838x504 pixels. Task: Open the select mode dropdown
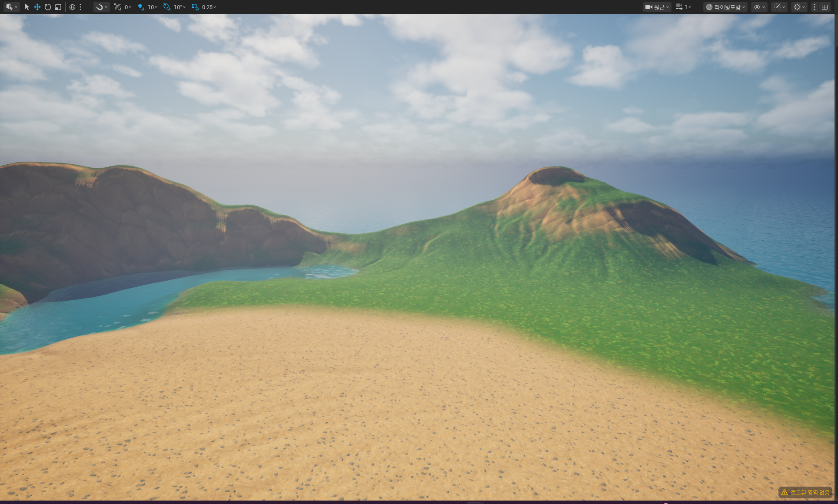click(11, 7)
